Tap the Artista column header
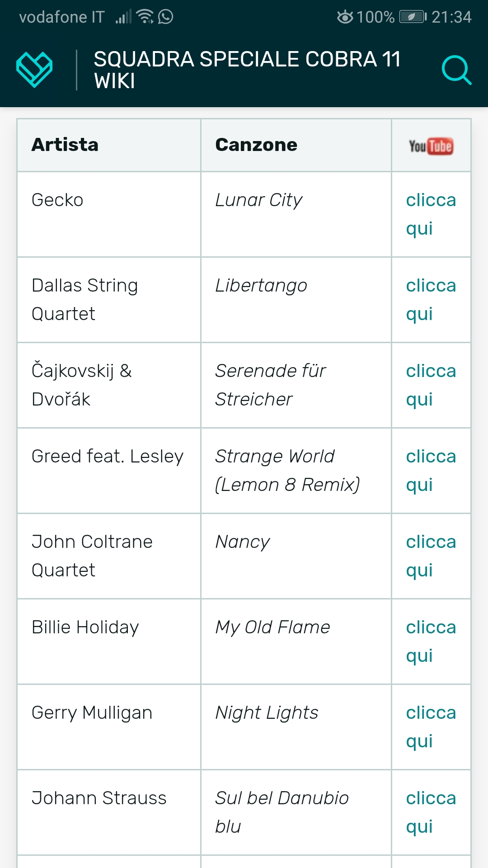The image size is (488, 868). [65, 145]
